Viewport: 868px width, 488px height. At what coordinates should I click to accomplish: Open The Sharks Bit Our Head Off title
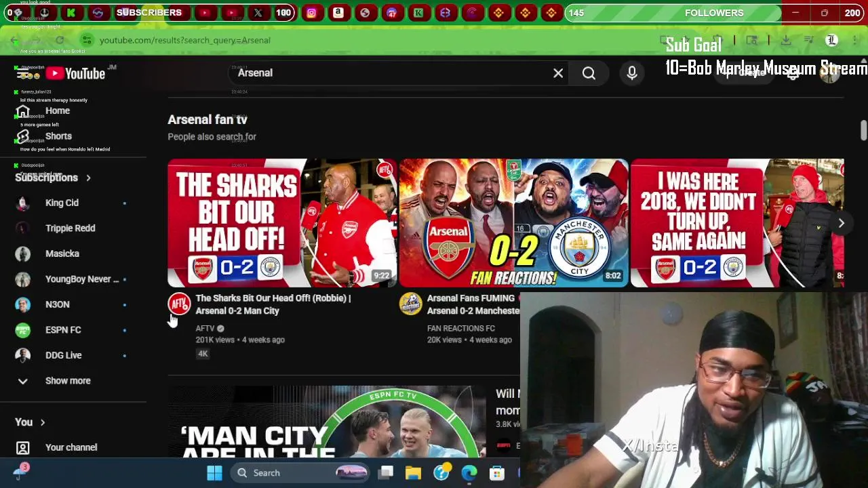pyautogui.click(x=273, y=304)
